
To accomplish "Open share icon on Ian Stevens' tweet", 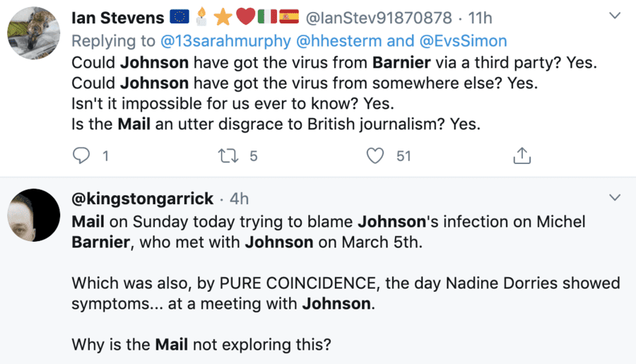I will [x=522, y=155].
